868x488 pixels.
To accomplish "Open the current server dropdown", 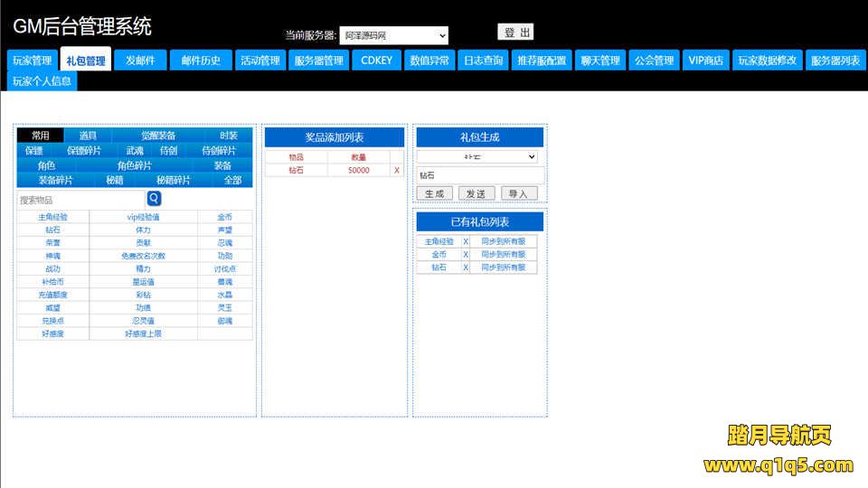I will pyautogui.click(x=393, y=36).
